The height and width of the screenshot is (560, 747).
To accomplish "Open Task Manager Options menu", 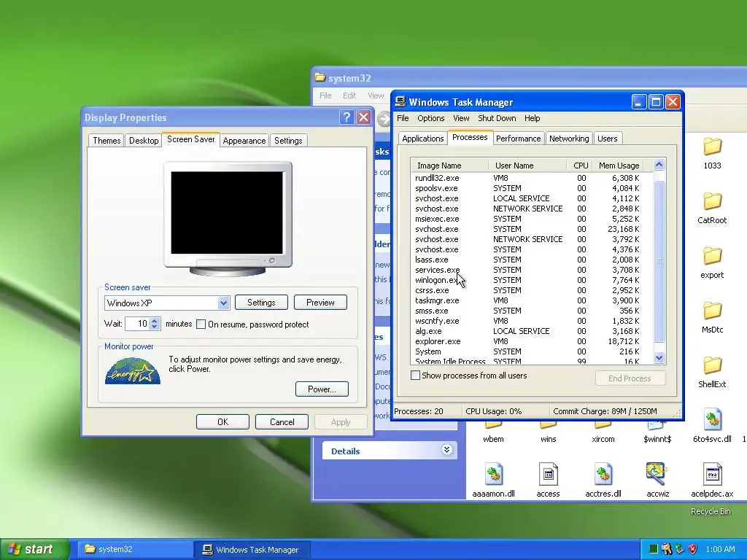I will pos(430,118).
